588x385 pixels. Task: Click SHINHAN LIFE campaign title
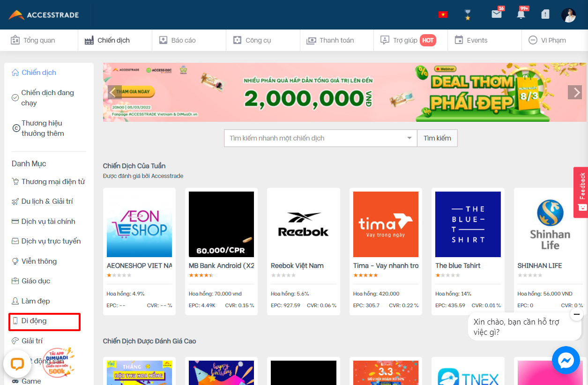pyautogui.click(x=539, y=266)
